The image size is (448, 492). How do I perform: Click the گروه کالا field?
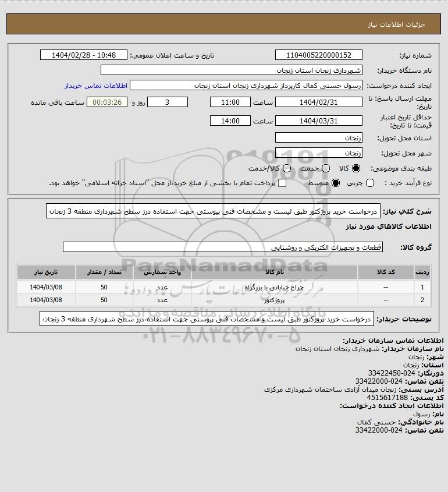223,247
